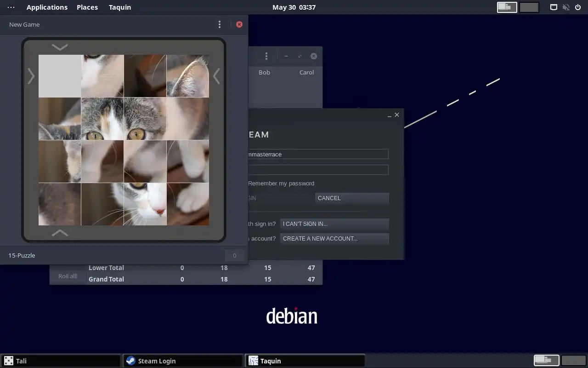588x368 pixels.
Task: Focus the empty Steam password field
Action: tap(318, 170)
